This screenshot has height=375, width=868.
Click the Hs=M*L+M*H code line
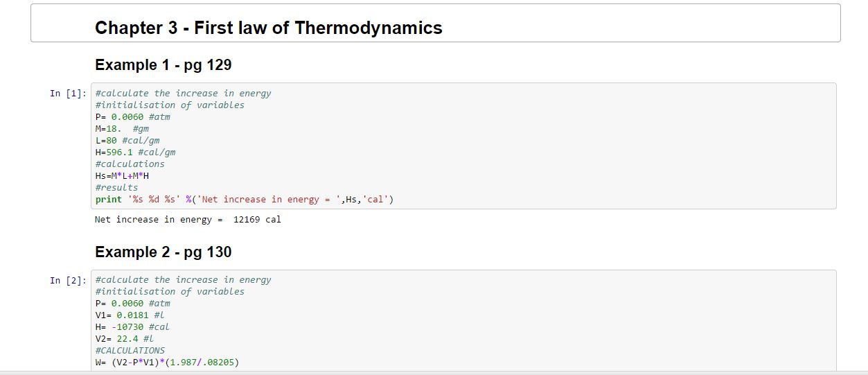point(122,176)
